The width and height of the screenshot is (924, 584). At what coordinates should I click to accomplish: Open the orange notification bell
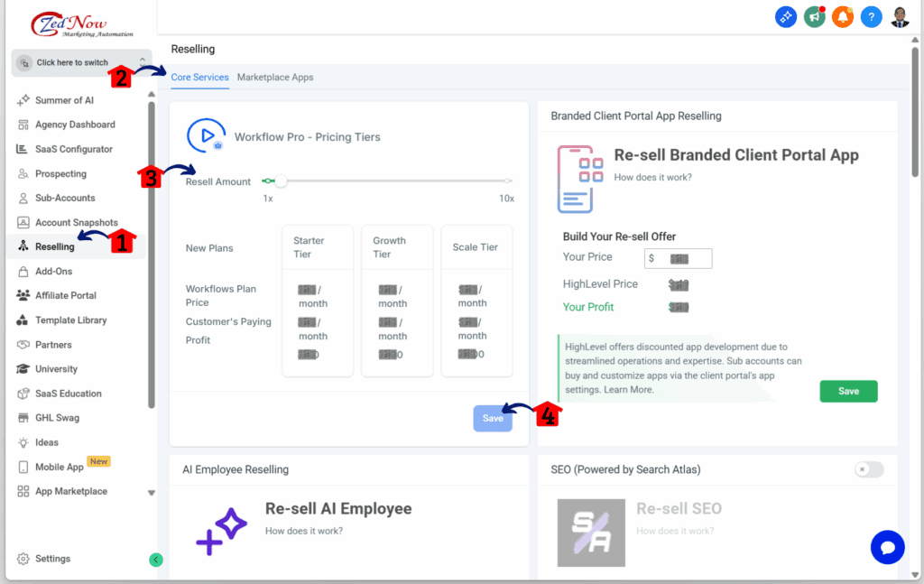(x=843, y=17)
